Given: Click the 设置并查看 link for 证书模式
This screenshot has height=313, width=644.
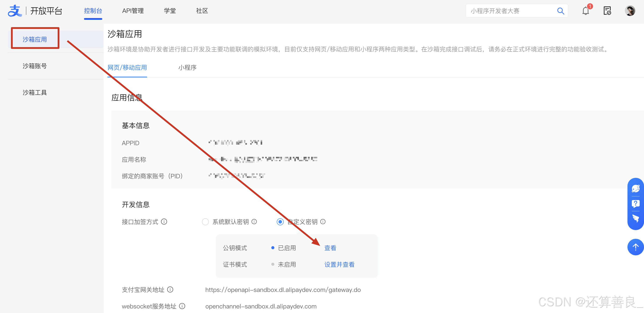Looking at the screenshot, I should (339, 264).
